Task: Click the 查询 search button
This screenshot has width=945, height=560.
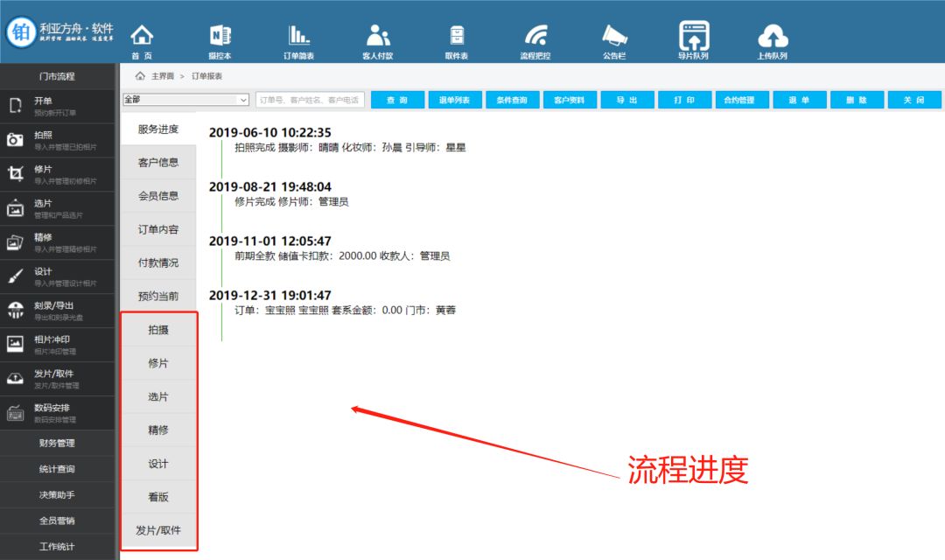Action: (398, 100)
